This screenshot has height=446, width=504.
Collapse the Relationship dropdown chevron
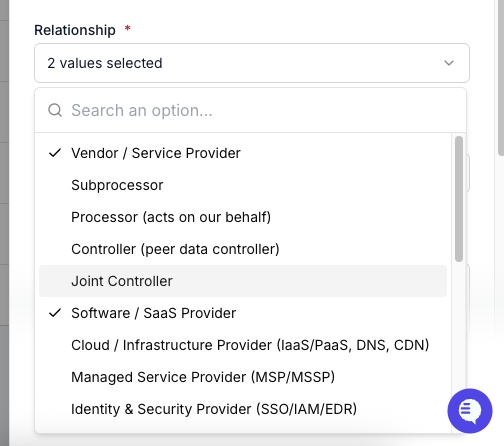[x=449, y=63]
